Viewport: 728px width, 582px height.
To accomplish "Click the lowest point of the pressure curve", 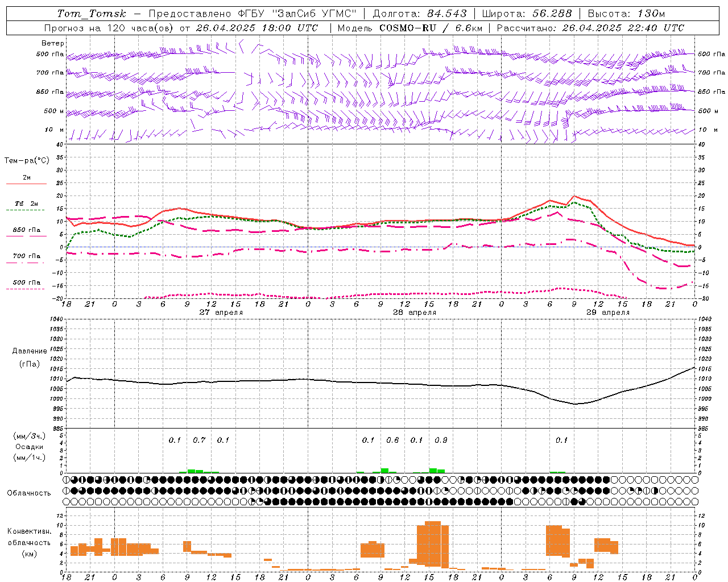I will coord(574,404).
